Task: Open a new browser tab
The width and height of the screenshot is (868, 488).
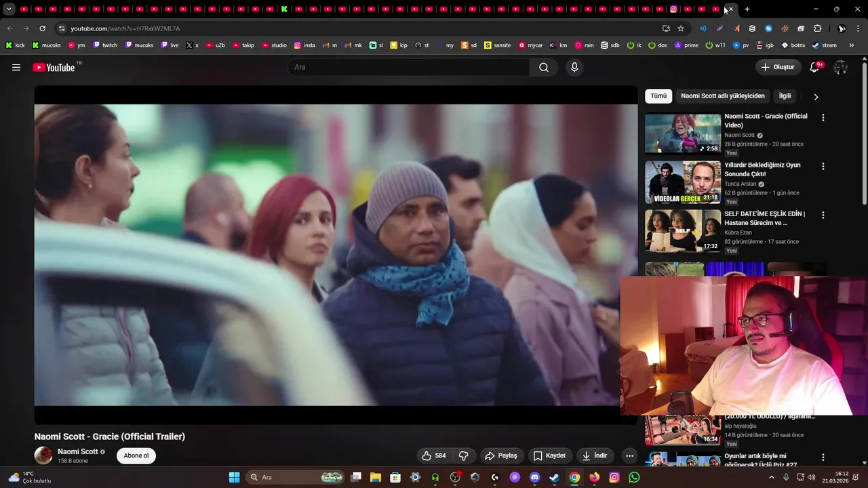Action: click(747, 9)
